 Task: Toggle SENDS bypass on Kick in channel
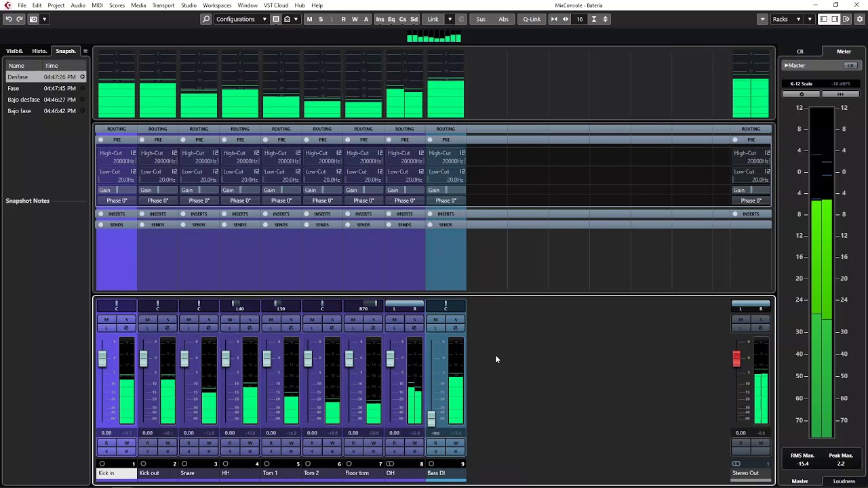(x=101, y=224)
